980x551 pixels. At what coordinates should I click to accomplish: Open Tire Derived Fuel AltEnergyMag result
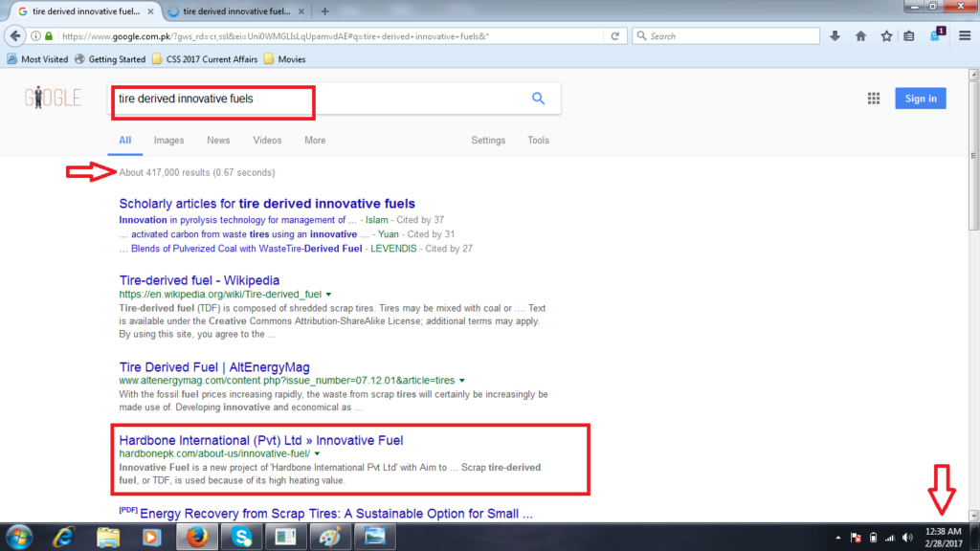coord(214,367)
